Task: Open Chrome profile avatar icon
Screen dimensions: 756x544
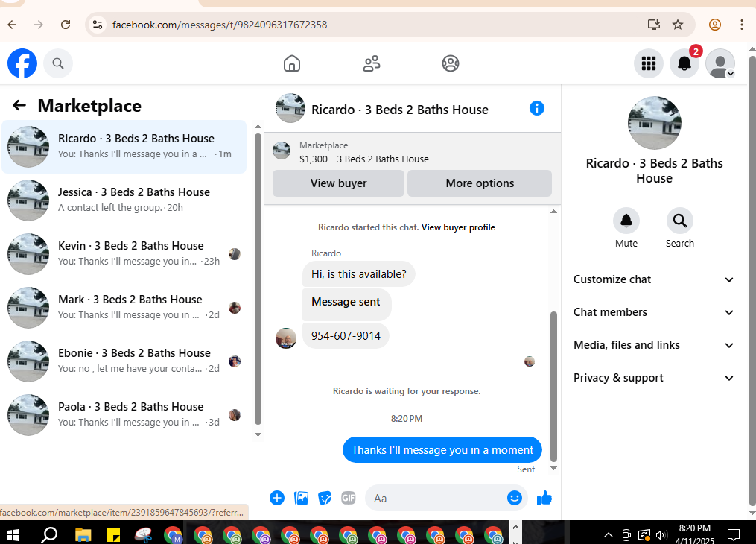Action: coord(714,25)
